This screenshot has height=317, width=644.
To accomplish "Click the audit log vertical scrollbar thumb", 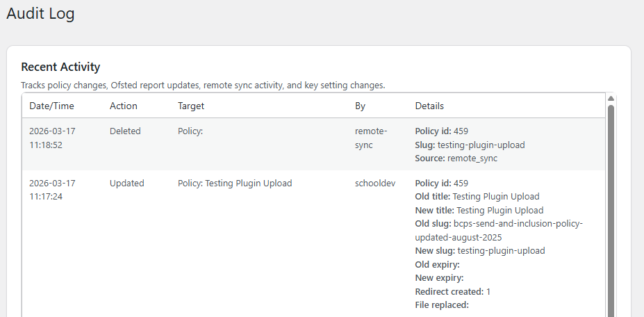I will [611, 209].
